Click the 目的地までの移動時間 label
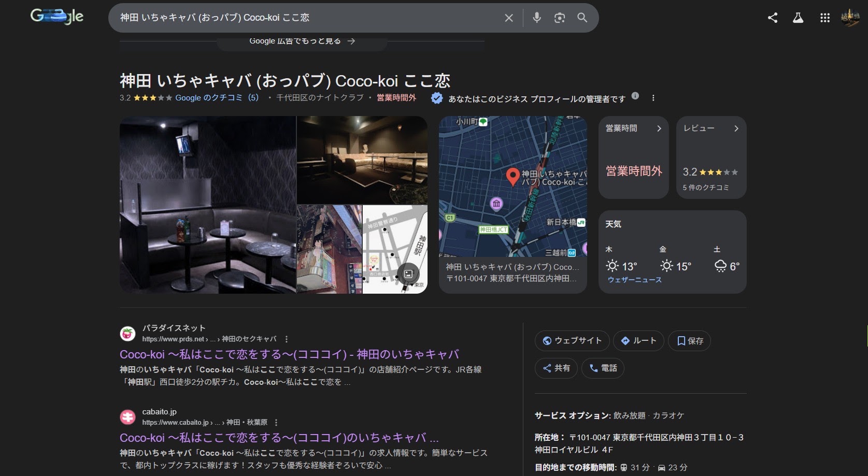This screenshot has width=868, height=476. tap(576, 468)
